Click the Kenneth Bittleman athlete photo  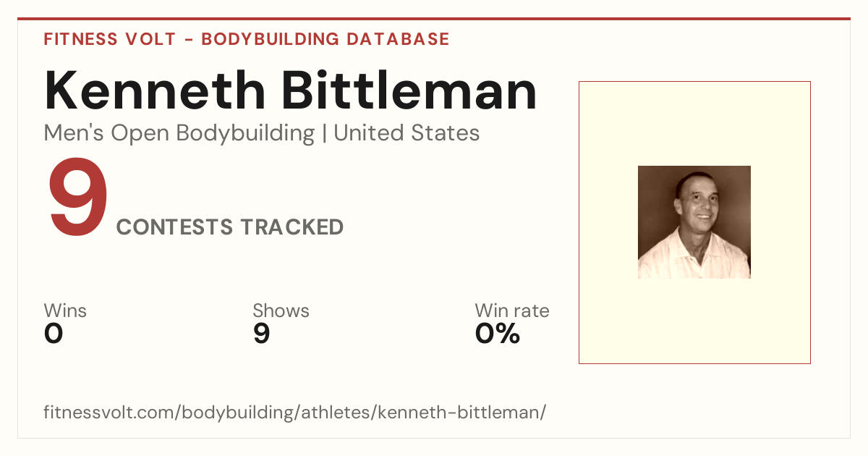(694, 222)
